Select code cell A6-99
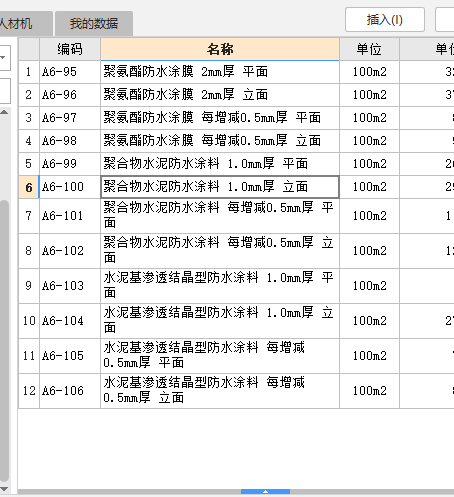 click(x=70, y=164)
